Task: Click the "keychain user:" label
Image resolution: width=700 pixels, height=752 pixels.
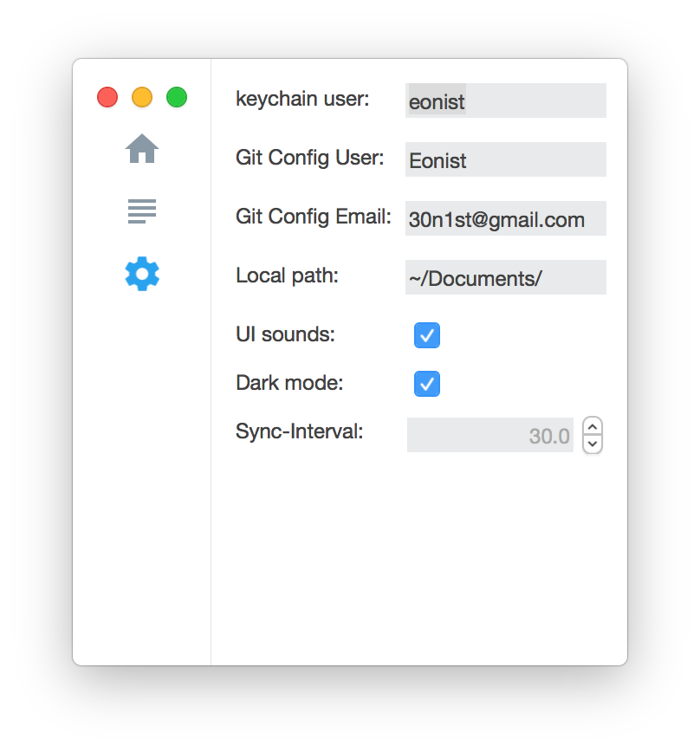Action: [x=302, y=99]
